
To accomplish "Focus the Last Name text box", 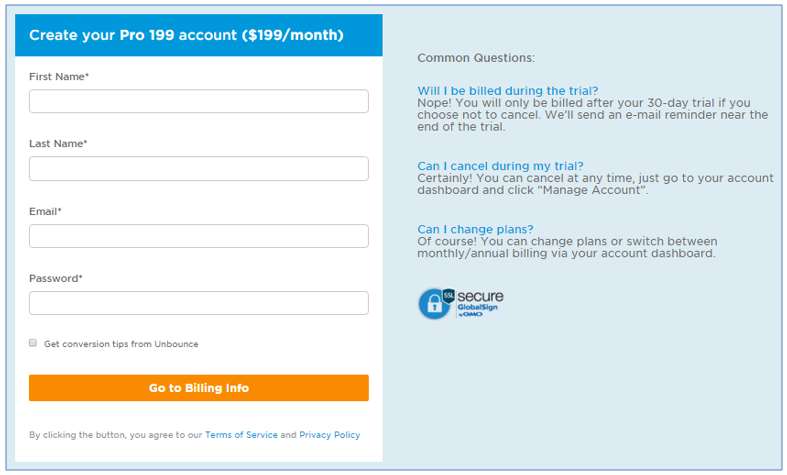I will pyautogui.click(x=198, y=168).
